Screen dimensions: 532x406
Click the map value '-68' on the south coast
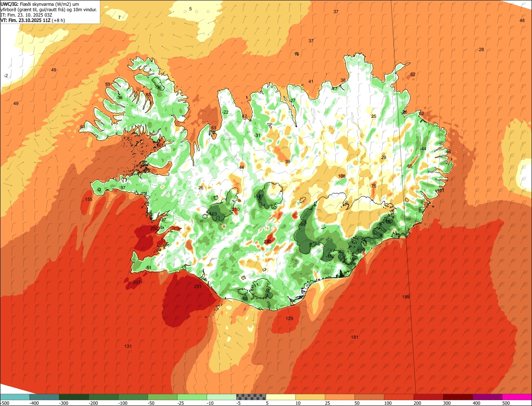(x=244, y=298)
